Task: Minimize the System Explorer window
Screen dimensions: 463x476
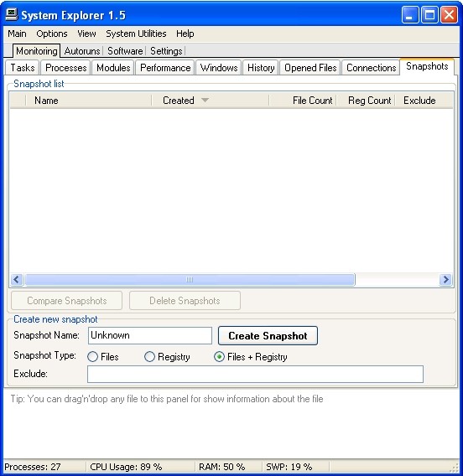Action: pos(410,14)
